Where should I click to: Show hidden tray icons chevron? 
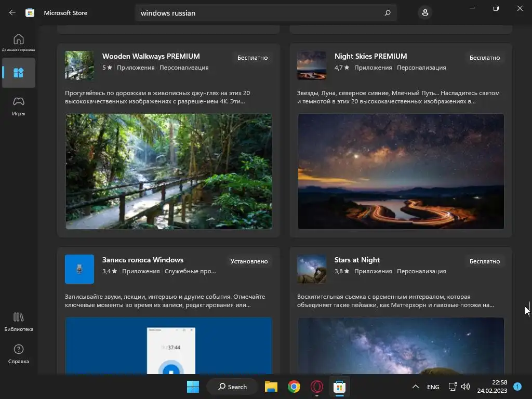[415, 387]
